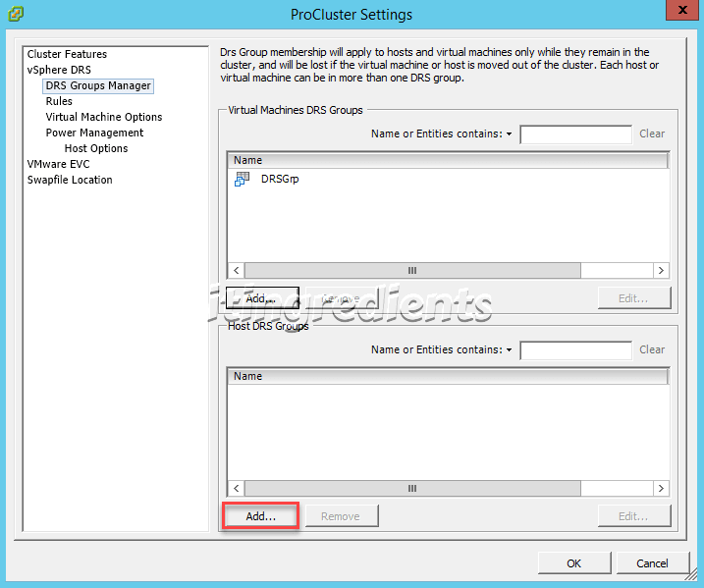The height and width of the screenshot is (588, 704).
Task: Click the right arrow on the VM groups scrollbar
Action: click(x=661, y=270)
